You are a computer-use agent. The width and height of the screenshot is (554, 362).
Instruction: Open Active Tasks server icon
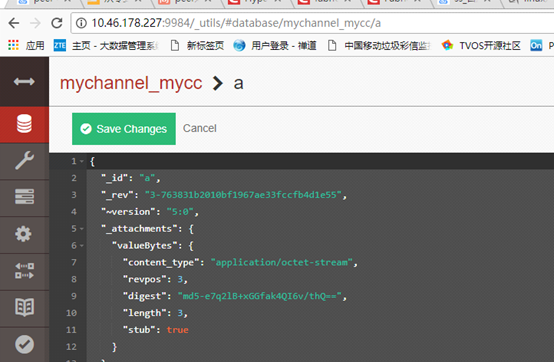tap(24, 197)
